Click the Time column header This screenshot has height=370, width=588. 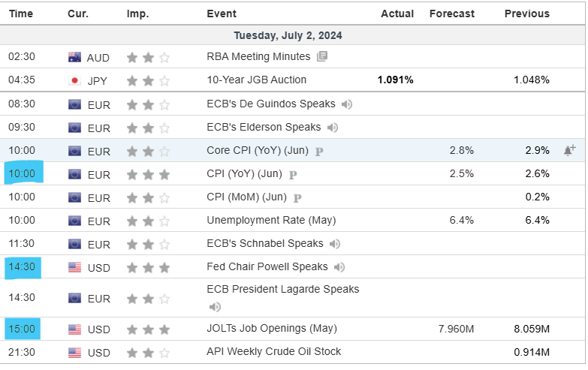pos(20,14)
